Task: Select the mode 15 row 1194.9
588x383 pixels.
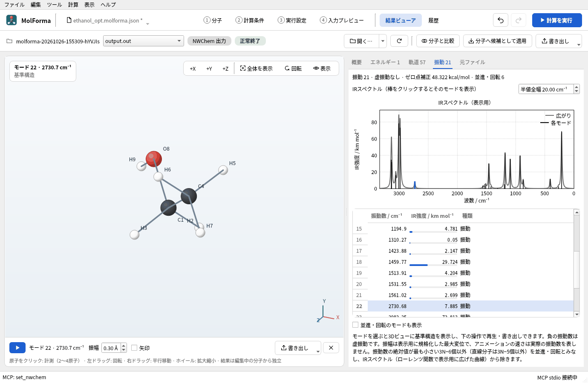Action: pos(463,229)
